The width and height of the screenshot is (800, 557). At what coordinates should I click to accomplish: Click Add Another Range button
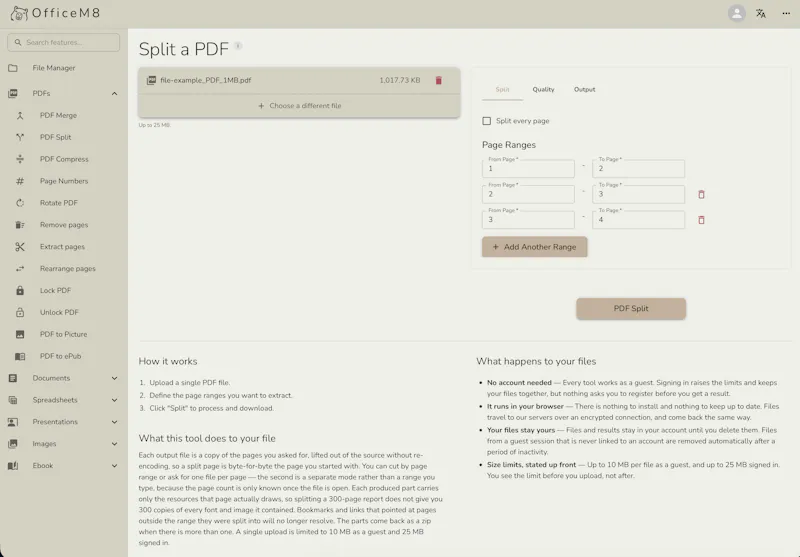(x=535, y=247)
